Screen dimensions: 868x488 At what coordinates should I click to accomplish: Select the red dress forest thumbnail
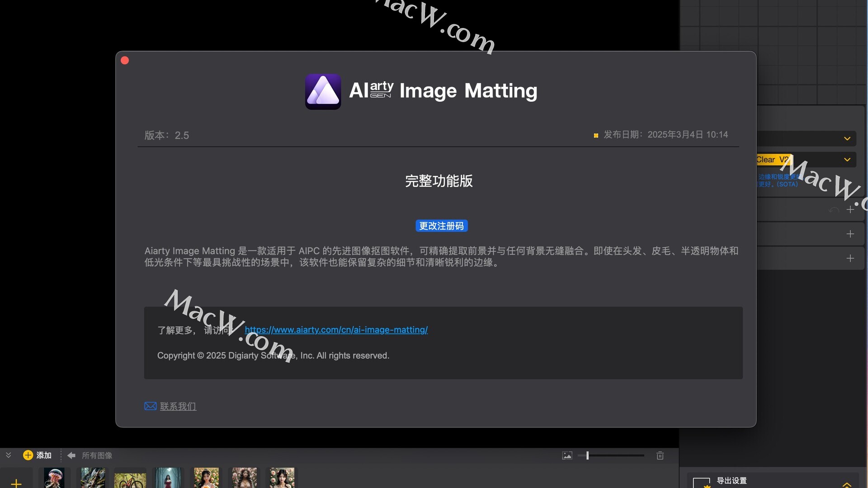[168, 478]
